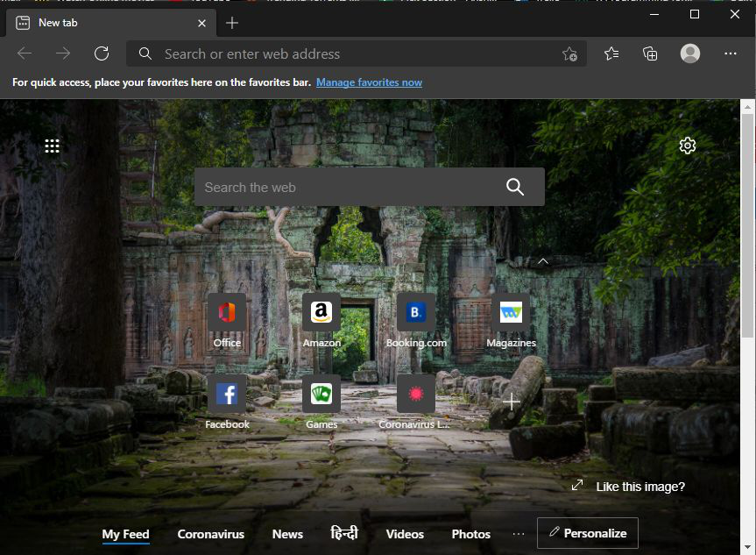Click the Like this image? link
756x555 pixels.
(x=640, y=487)
